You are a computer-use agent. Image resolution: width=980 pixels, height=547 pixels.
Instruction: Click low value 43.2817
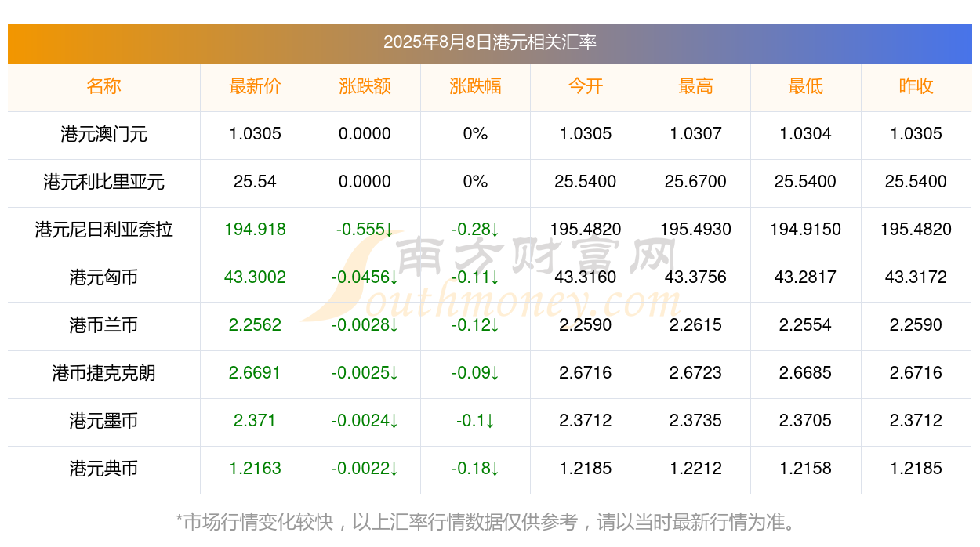point(805,277)
